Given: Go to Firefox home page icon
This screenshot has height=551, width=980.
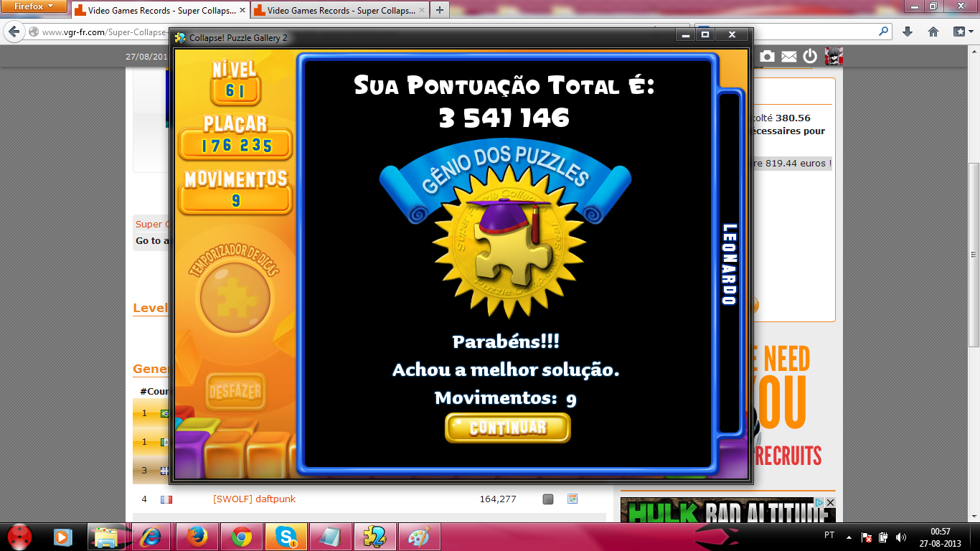Looking at the screenshot, I should click(933, 32).
